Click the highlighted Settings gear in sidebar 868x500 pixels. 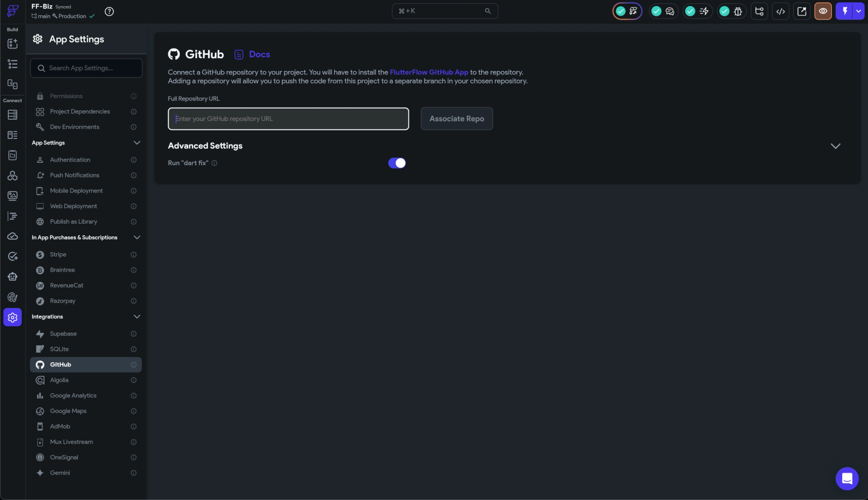tap(12, 318)
